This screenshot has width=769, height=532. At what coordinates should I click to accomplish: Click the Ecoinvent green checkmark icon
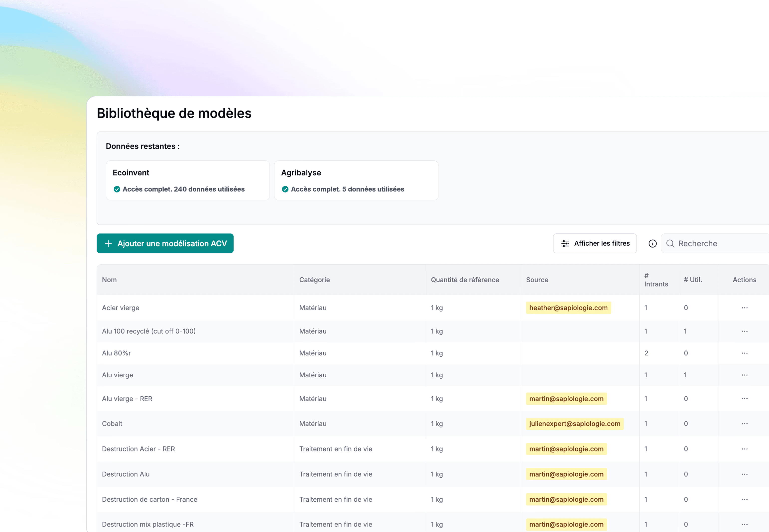tap(117, 189)
